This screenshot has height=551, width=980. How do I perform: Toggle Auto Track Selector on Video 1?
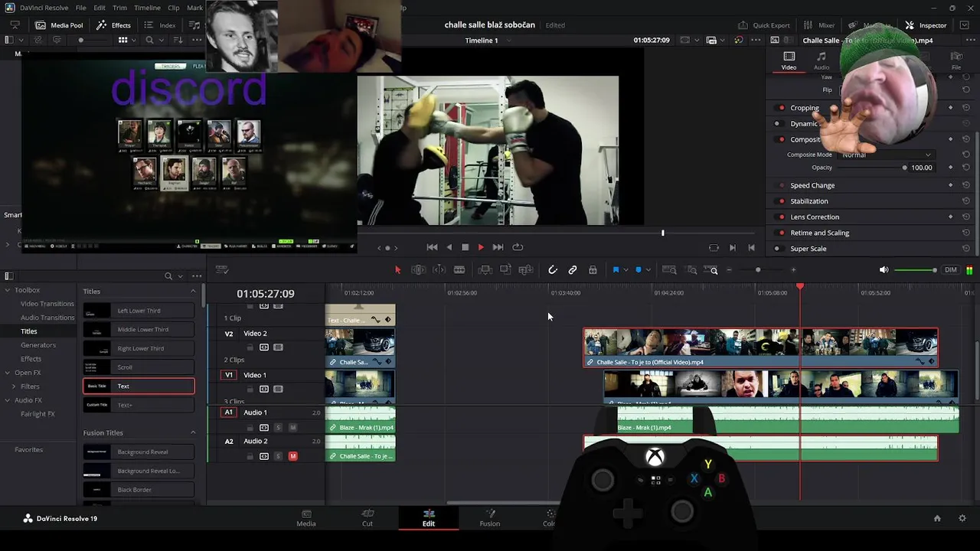264,389
